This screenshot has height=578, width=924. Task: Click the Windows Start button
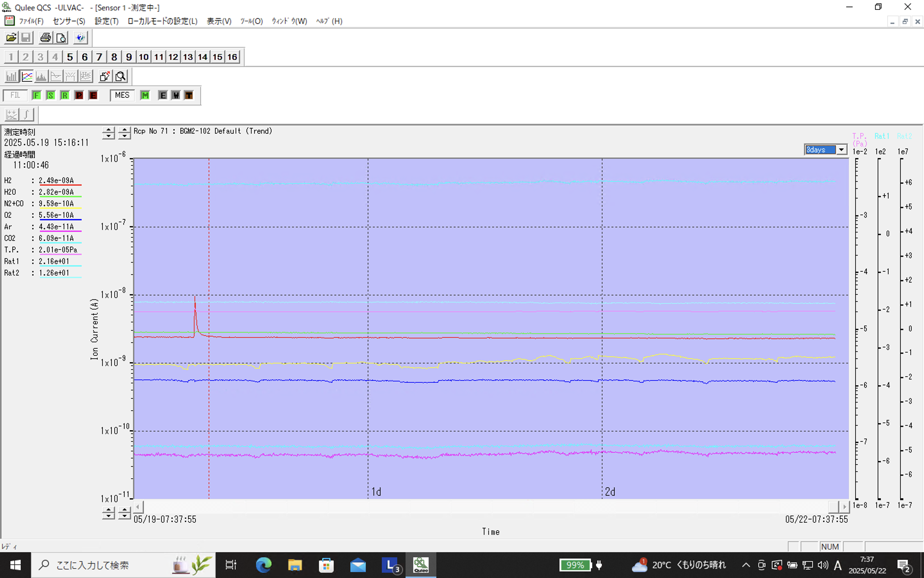15,565
